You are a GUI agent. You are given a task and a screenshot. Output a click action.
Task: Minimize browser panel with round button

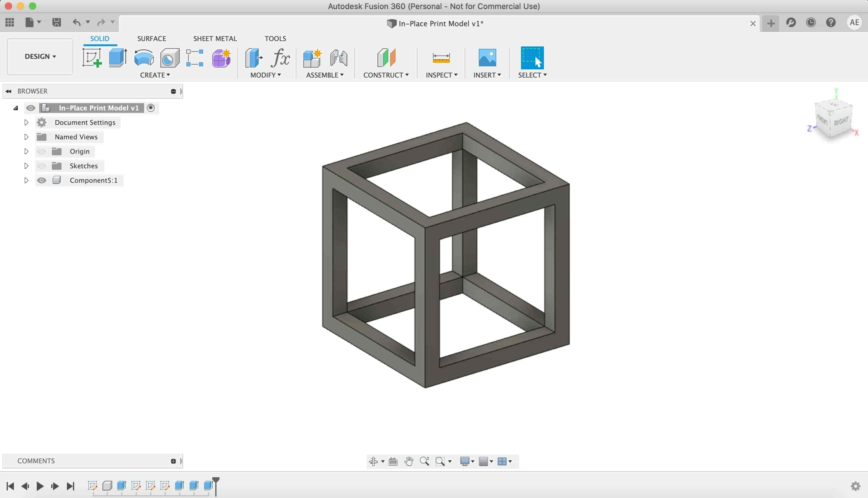click(173, 91)
